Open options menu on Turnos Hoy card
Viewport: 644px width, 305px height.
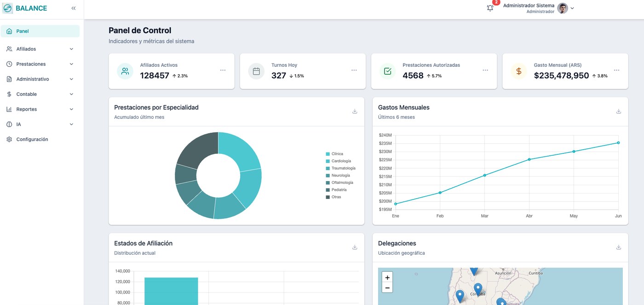tap(354, 70)
